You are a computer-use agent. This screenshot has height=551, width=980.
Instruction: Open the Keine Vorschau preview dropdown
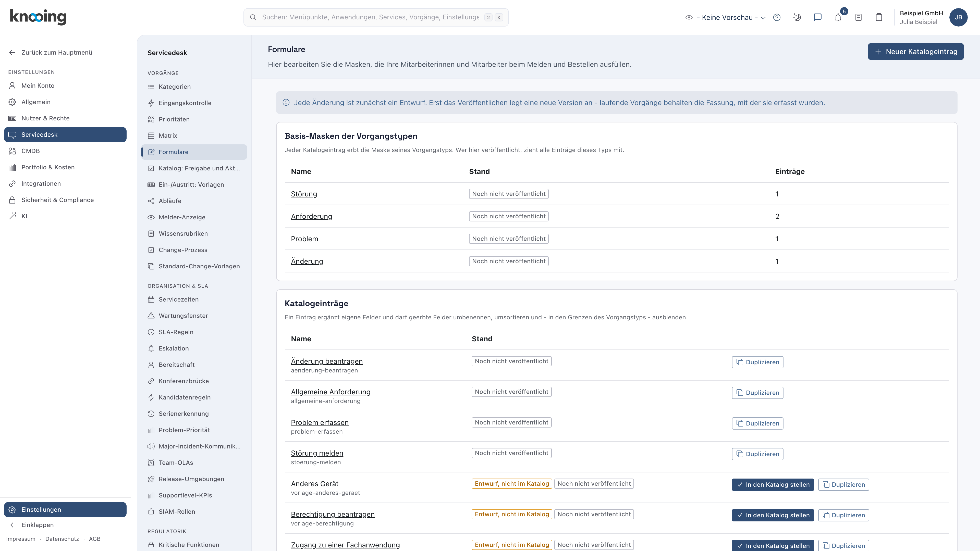(x=726, y=18)
